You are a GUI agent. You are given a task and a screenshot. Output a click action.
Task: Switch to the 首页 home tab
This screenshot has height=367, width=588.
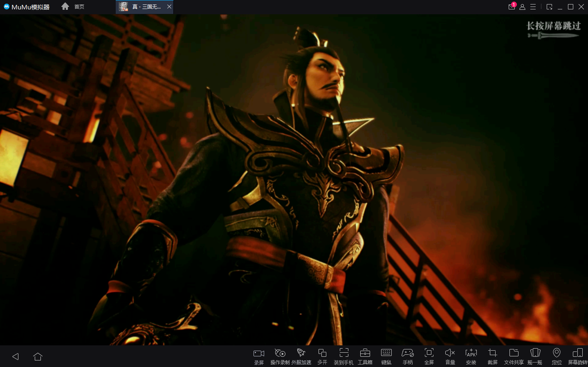tap(74, 7)
